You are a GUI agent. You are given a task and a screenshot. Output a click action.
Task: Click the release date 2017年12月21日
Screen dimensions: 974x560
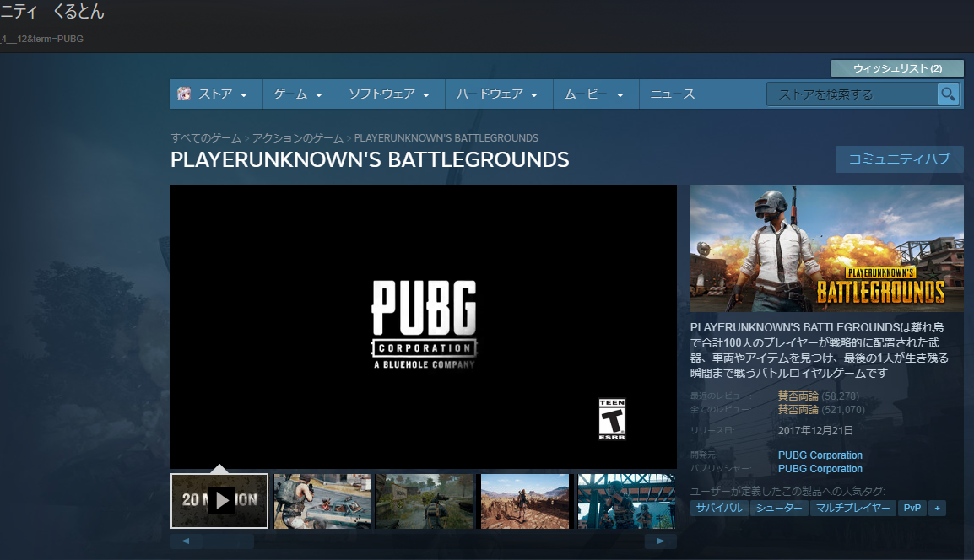point(815,430)
